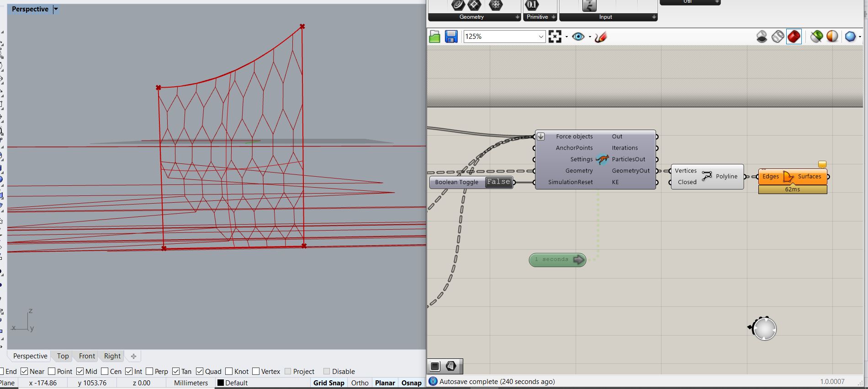Enable shaded red preview mode
Image resolution: width=868 pixels, height=389 pixels.
(794, 37)
